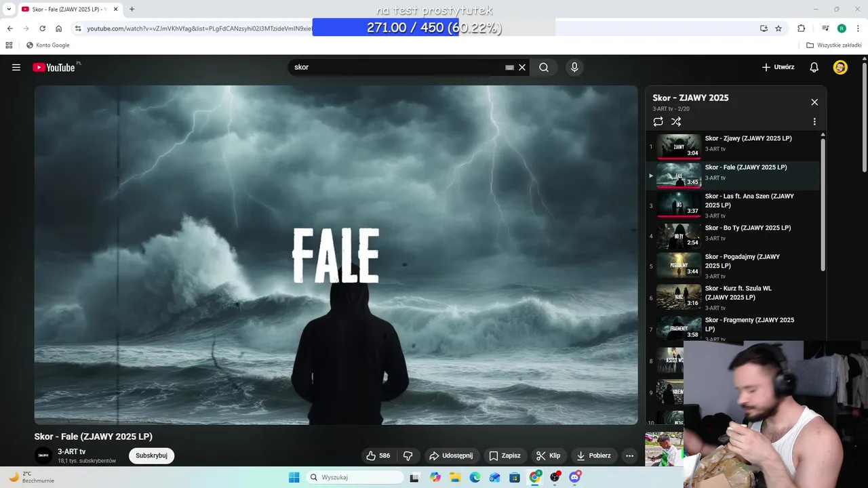Viewport: 868px width, 488px height.
Task: Open the apps grid in bookmarks bar
Action: (9, 45)
